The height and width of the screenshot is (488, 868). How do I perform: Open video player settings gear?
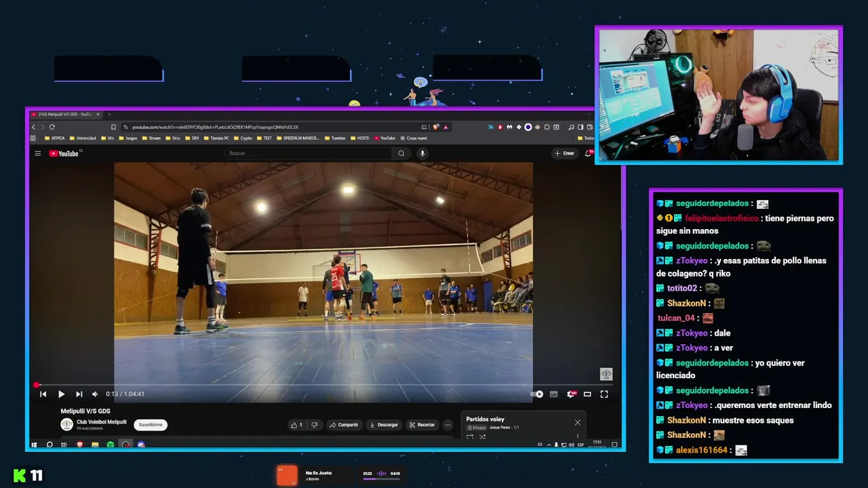571,394
